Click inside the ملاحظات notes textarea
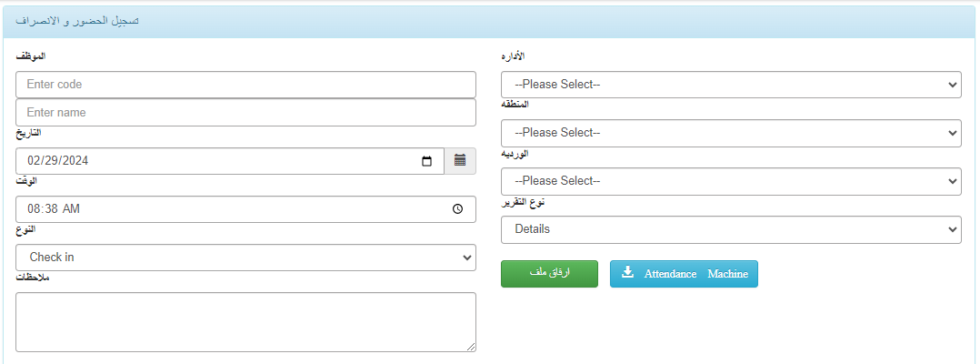 click(x=245, y=322)
